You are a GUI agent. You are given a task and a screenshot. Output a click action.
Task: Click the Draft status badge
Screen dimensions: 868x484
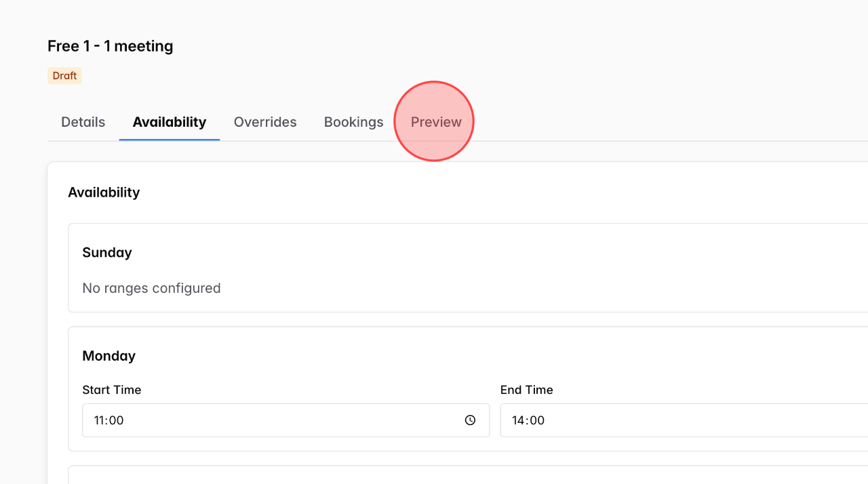tap(64, 76)
